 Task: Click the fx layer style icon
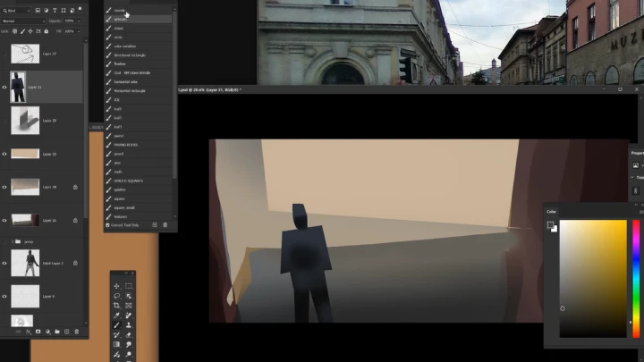[29, 332]
